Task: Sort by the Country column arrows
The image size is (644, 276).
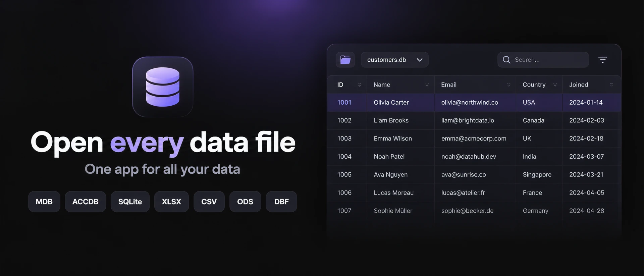Action: [555, 85]
